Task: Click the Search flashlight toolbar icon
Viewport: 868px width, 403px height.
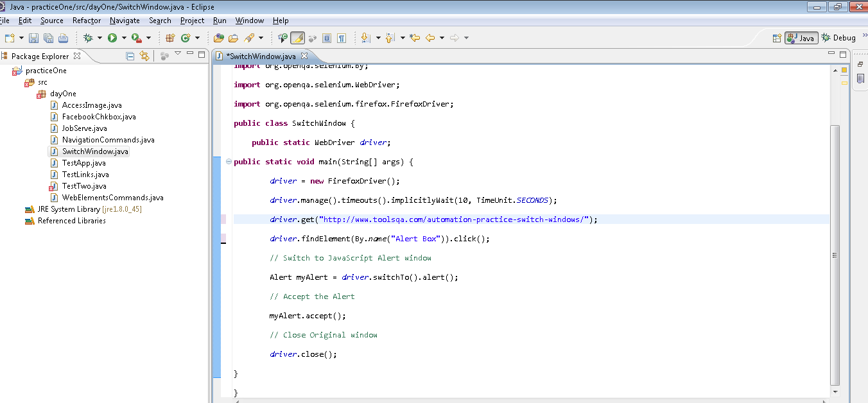Action: click(x=248, y=38)
